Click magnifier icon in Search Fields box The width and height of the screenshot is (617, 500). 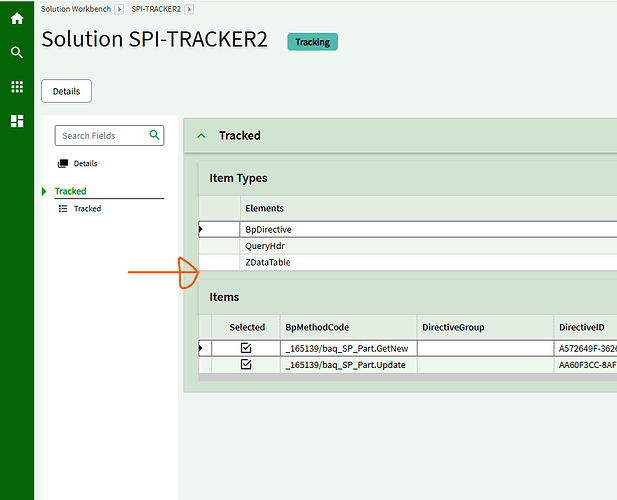coord(154,135)
